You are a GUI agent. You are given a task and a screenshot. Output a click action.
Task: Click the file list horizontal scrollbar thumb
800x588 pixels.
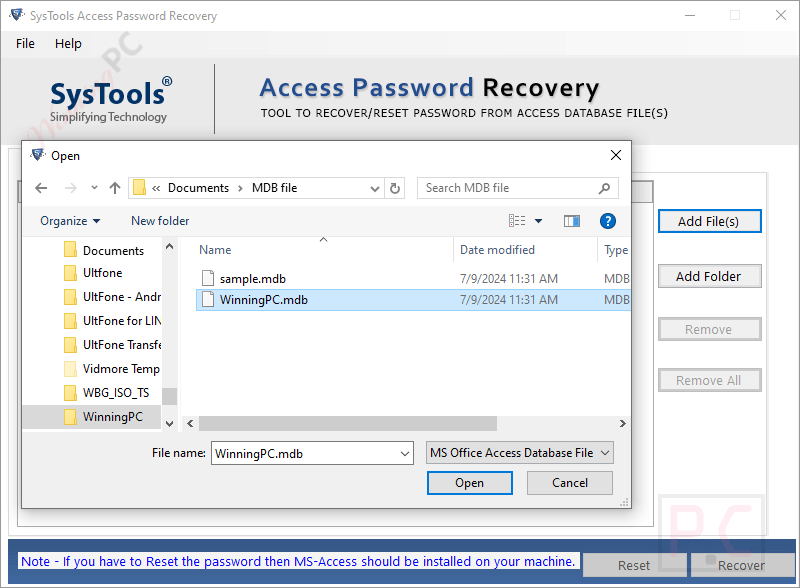pos(348,424)
